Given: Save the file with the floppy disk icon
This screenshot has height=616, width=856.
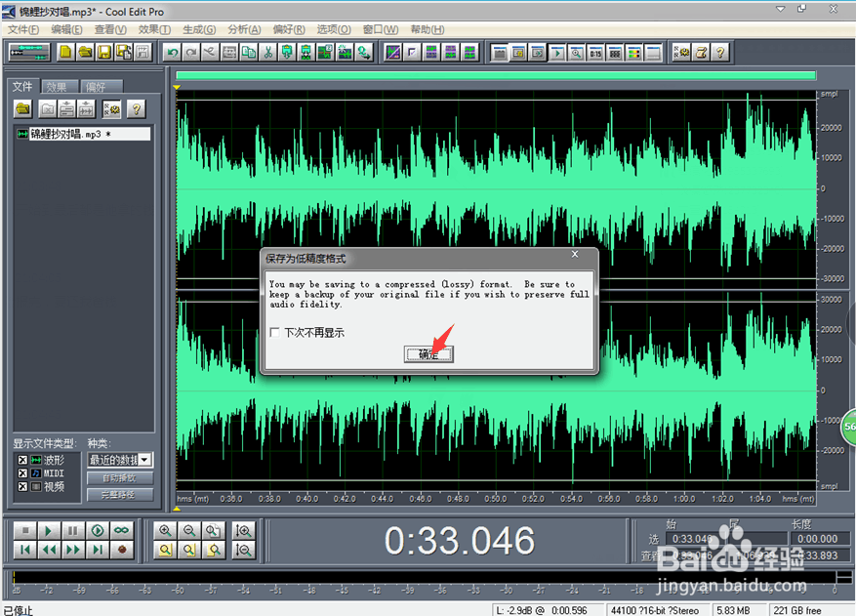Looking at the screenshot, I should 103,53.
